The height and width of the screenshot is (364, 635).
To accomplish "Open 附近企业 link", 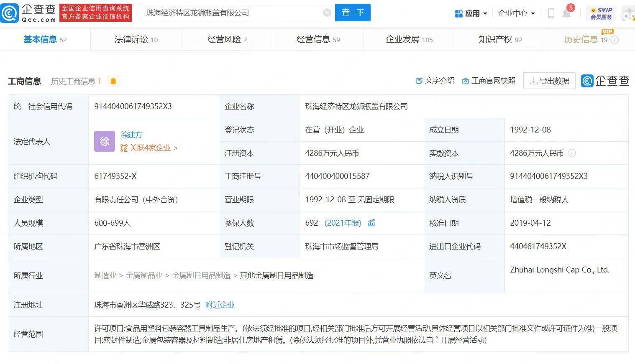I will [x=220, y=305].
